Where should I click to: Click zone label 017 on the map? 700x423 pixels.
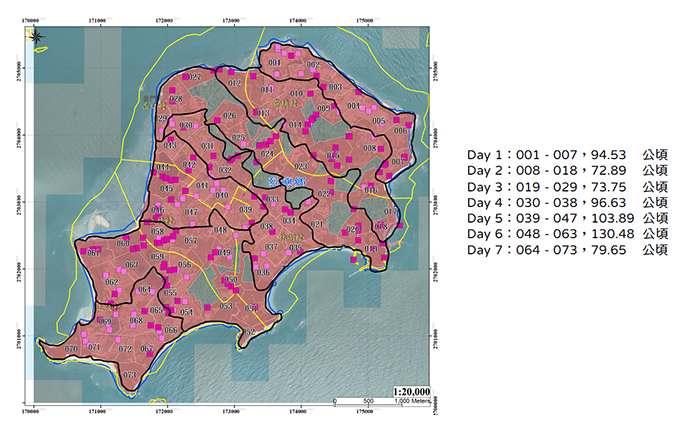click(390, 211)
